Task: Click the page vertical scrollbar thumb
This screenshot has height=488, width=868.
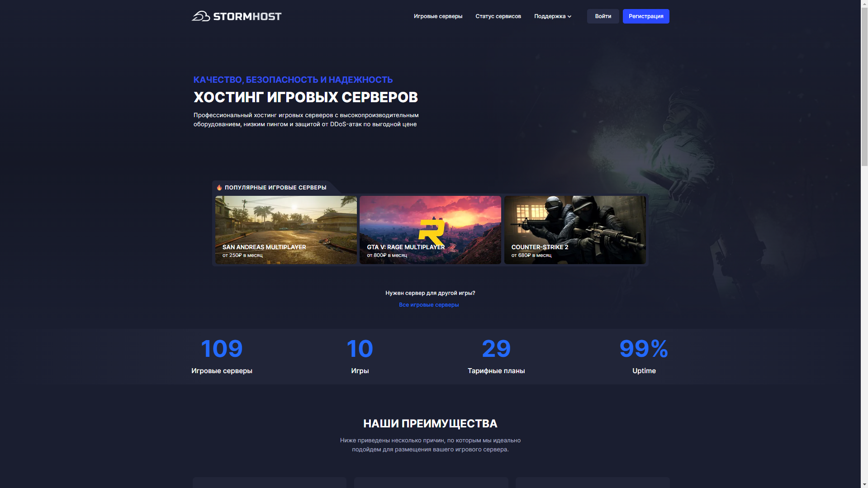Action: click(x=864, y=86)
